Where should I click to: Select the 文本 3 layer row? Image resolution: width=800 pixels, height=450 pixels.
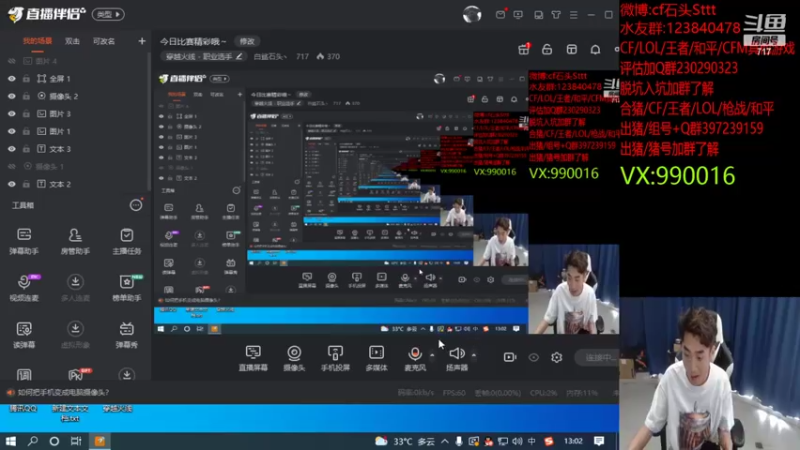75,149
